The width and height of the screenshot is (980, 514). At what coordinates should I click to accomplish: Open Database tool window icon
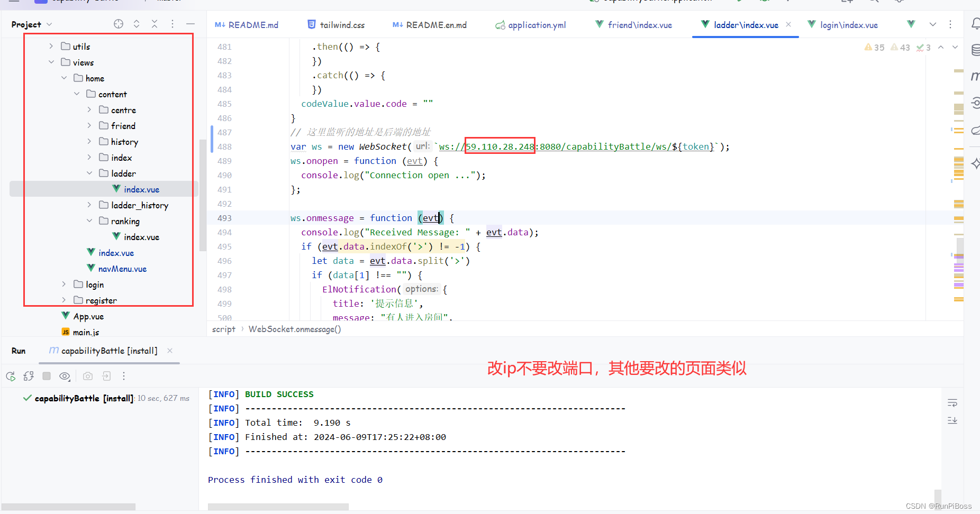pyautogui.click(x=976, y=50)
